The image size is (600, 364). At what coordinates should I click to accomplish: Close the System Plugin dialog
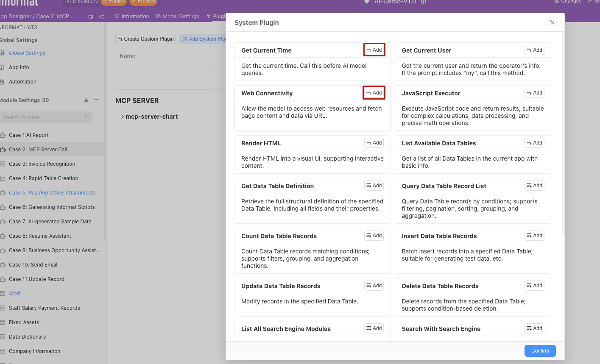point(552,22)
